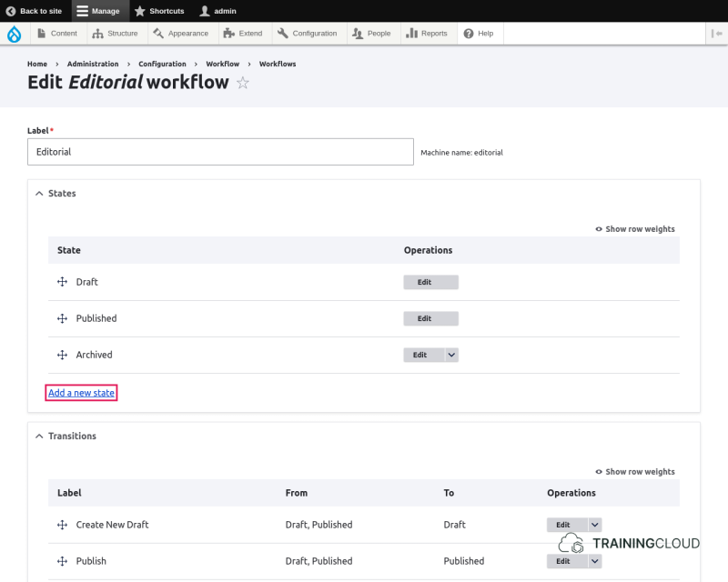Open the Reports admin menu
Image resolution: width=728 pixels, height=582 pixels.
coord(427,34)
